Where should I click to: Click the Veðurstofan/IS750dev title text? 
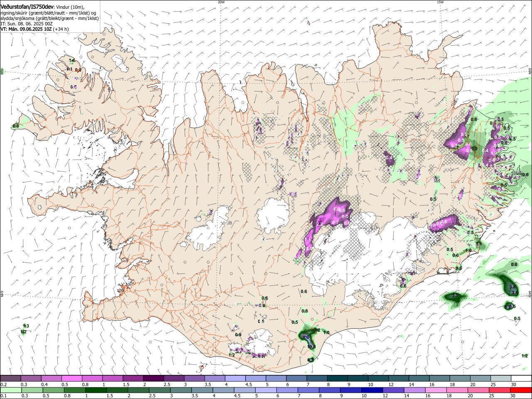point(27,7)
